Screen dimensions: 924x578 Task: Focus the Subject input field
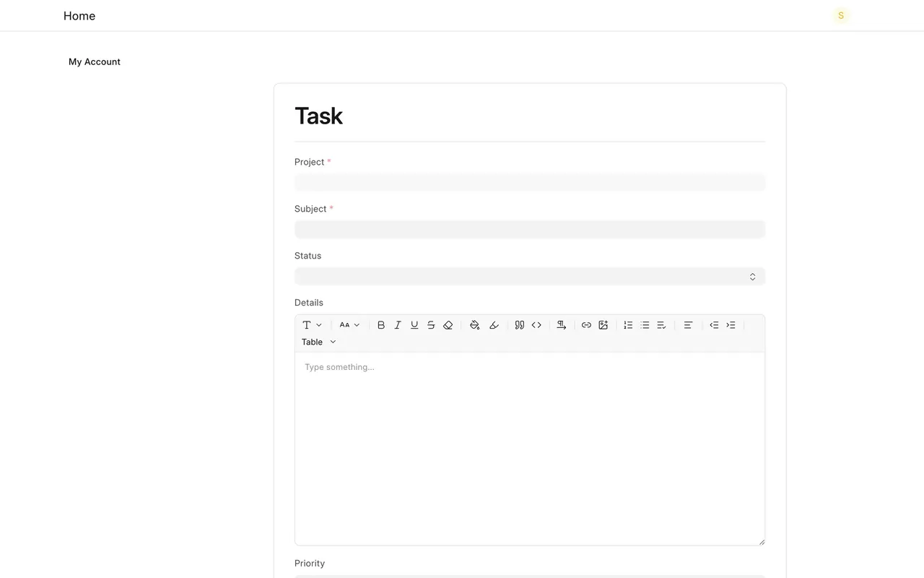530,229
